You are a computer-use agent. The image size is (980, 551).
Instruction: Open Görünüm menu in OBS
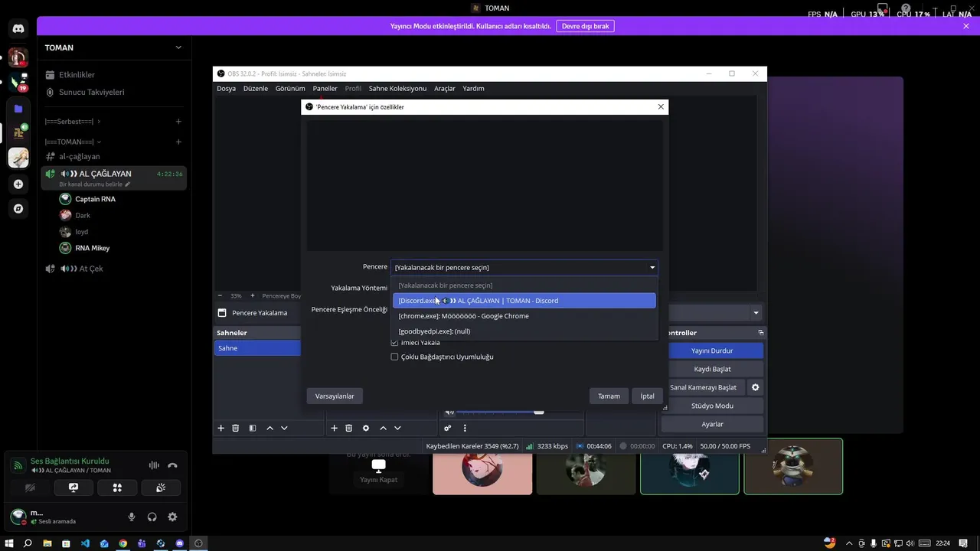click(x=290, y=89)
